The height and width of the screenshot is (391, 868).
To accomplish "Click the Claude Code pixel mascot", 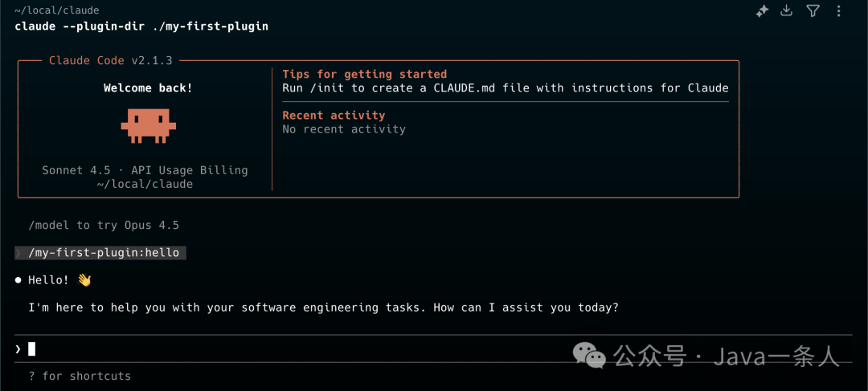I will [148, 126].
